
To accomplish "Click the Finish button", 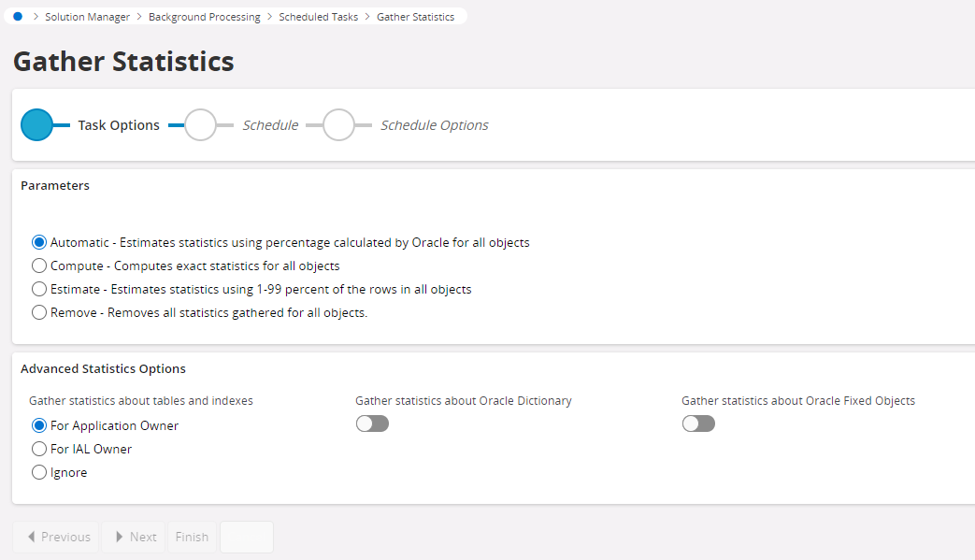I will click(x=192, y=537).
